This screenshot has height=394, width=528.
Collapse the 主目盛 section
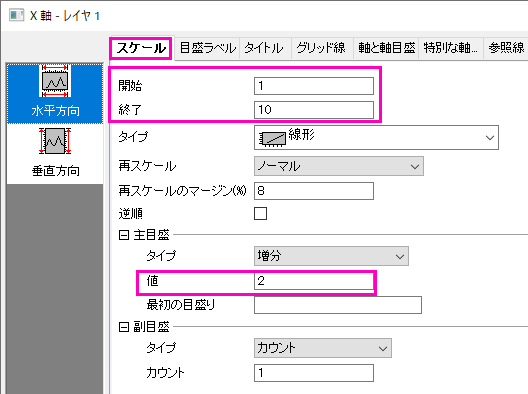pyautogui.click(x=124, y=235)
